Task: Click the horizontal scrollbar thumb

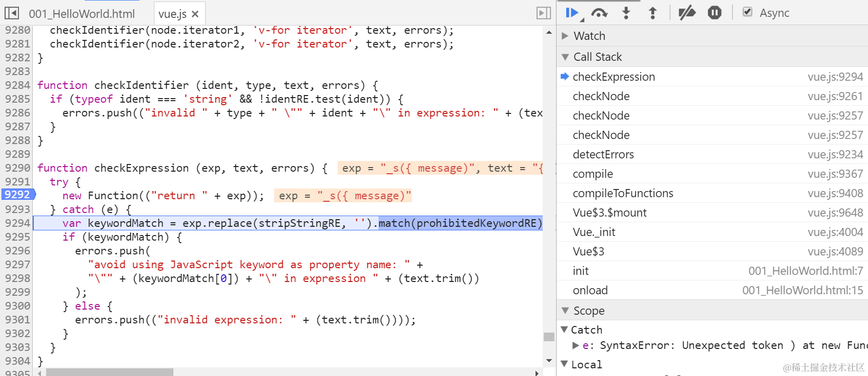Action: (109, 372)
